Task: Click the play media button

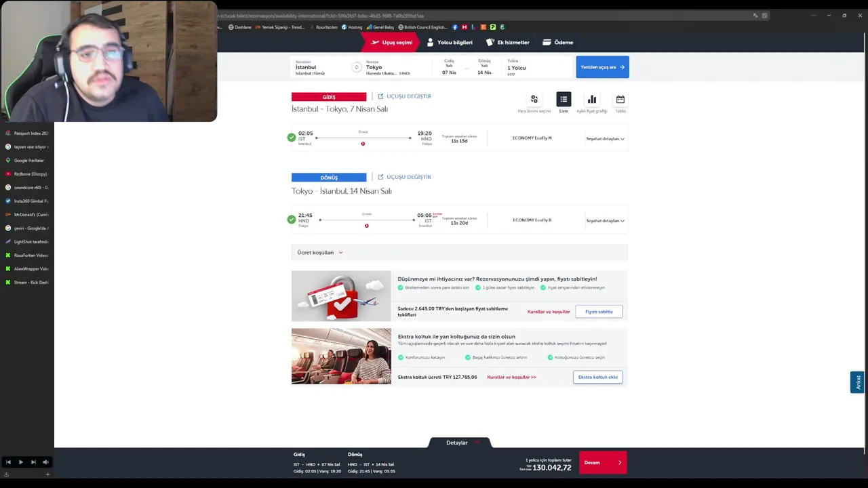Action: pyautogui.click(x=21, y=462)
